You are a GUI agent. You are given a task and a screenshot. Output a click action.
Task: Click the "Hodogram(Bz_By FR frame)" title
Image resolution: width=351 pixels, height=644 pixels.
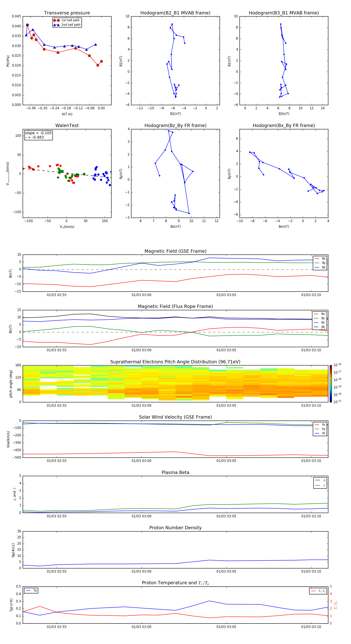click(175, 125)
